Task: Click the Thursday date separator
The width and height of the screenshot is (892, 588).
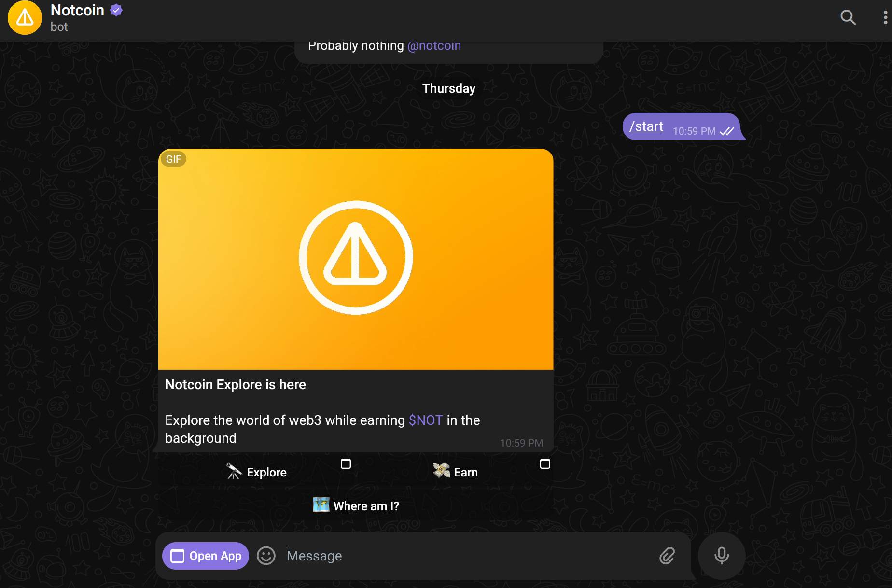Action: [x=449, y=88]
